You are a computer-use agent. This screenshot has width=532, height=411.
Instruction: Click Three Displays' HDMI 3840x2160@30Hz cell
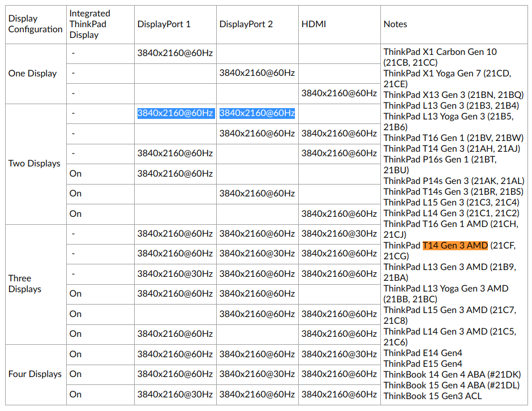[339, 234]
